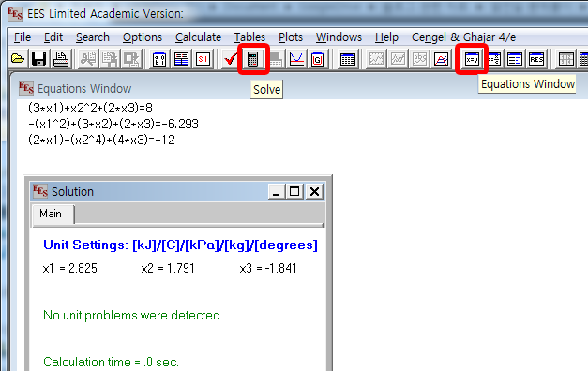Click the greyed Solve Table icon
Screen dimensions: 588x371
point(276,59)
